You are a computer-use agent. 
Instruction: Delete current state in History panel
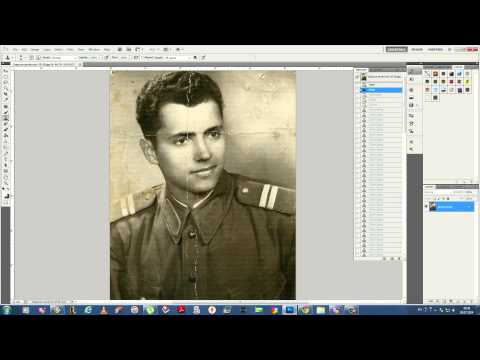(399, 258)
